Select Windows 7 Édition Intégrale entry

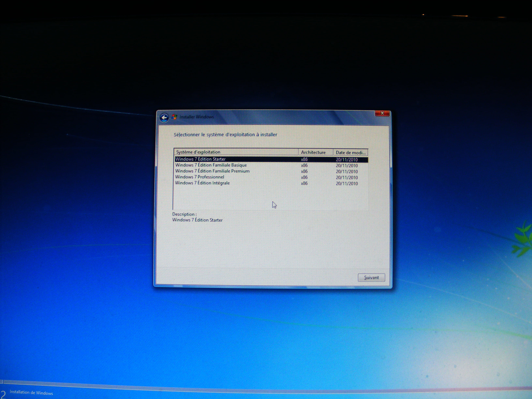coord(202,183)
